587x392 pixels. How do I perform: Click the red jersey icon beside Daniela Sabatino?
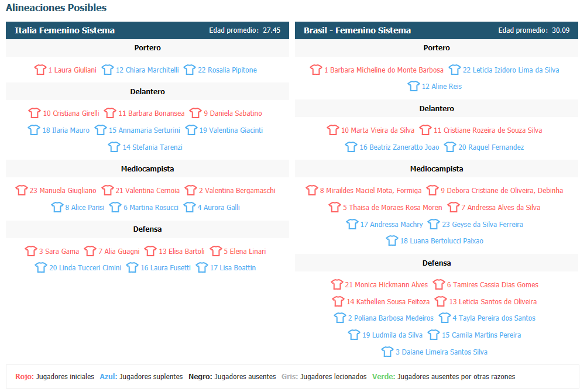pos(195,113)
